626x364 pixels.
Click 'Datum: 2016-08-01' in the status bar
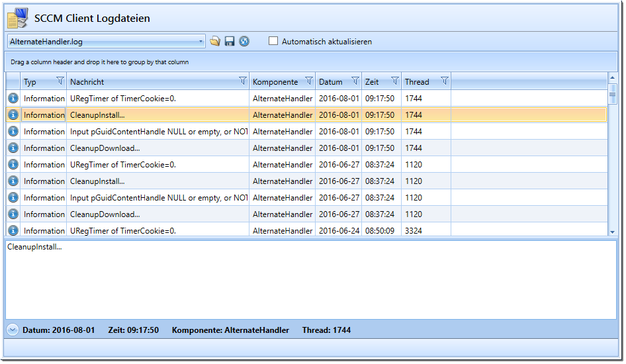point(59,330)
